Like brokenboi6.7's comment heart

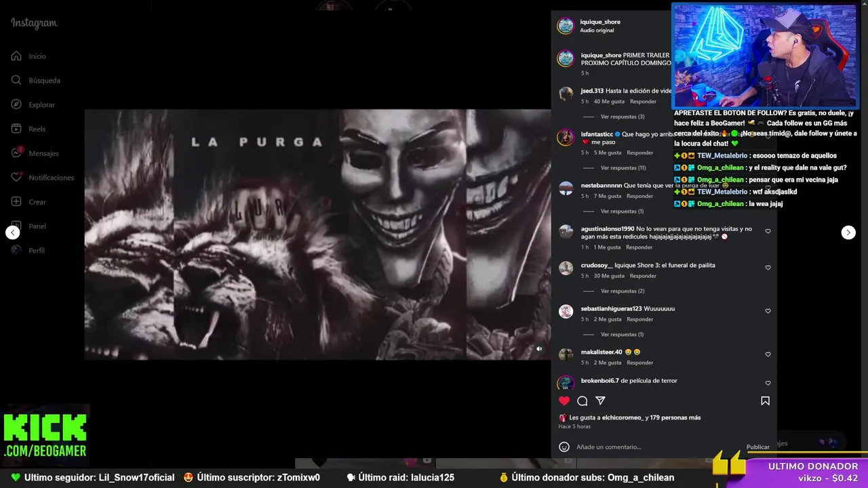[x=768, y=383]
